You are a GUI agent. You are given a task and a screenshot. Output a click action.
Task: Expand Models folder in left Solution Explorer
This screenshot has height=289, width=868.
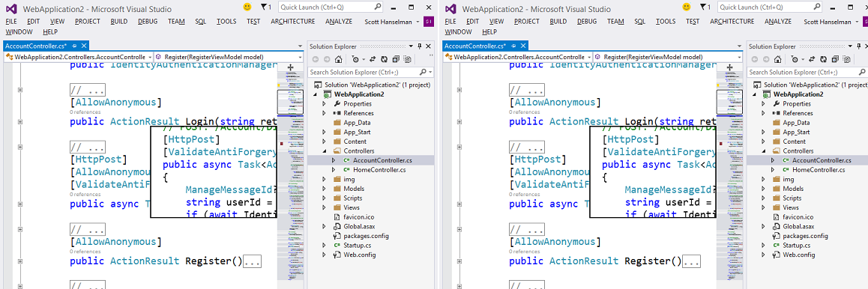pyautogui.click(x=325, y=189)
